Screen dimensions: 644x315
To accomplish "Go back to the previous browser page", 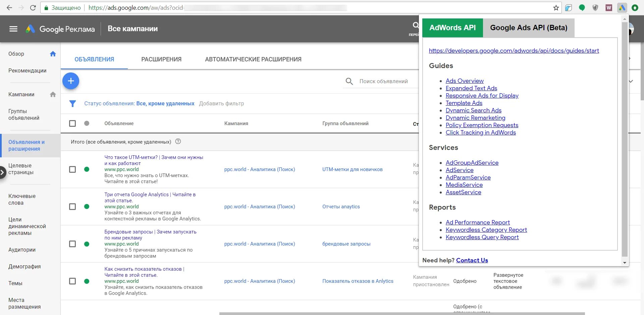I will click(x=9, y=8).
